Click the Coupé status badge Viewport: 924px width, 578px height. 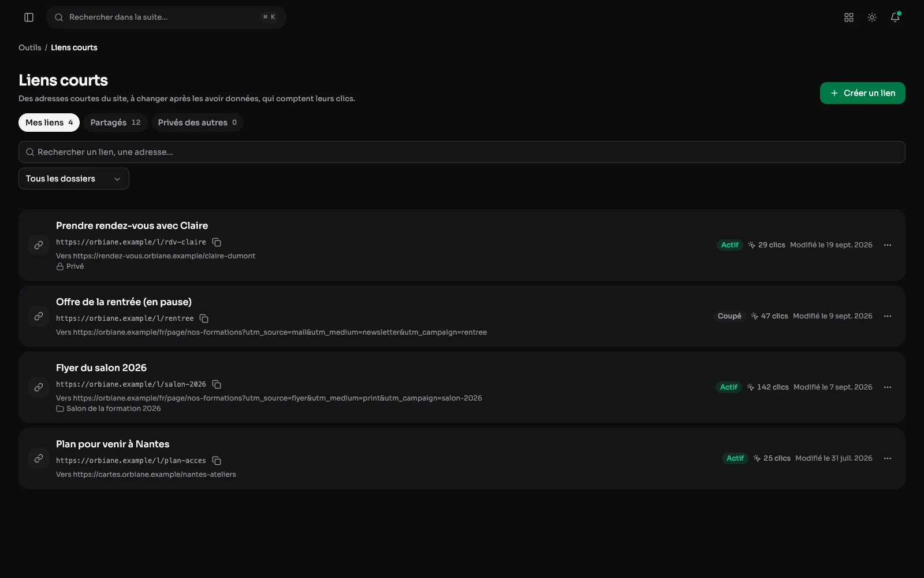[729, 316]
